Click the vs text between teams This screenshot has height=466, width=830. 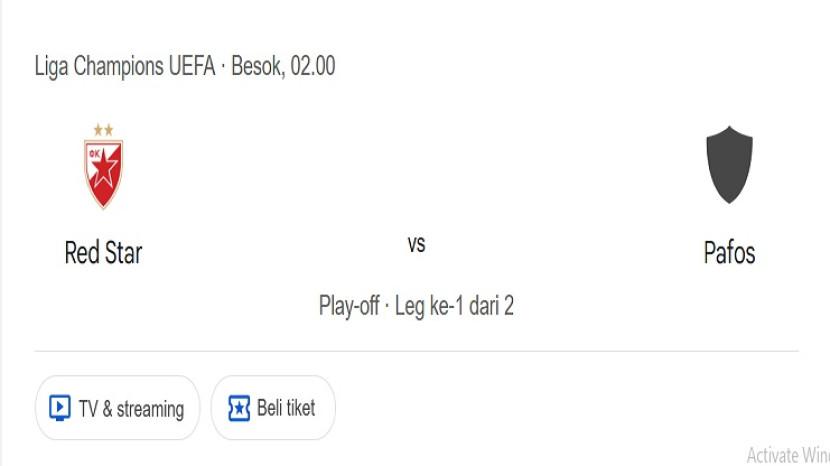coord(417,244)
